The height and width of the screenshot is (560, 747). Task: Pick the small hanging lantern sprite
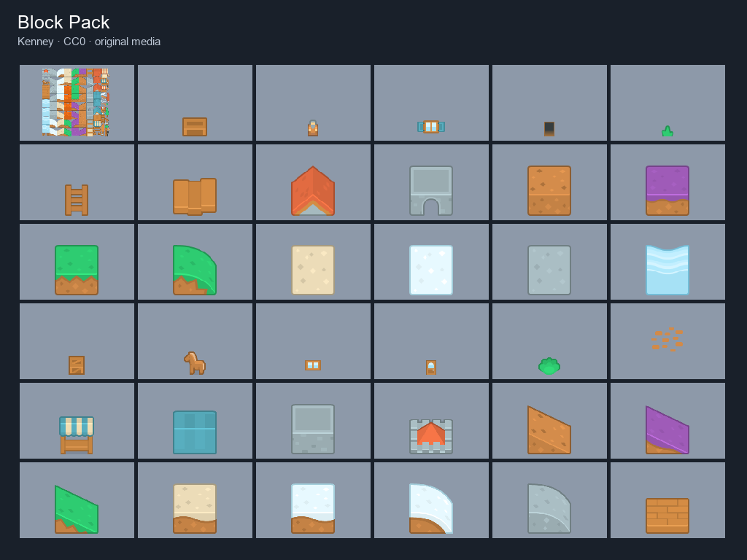tap(313, 128)
